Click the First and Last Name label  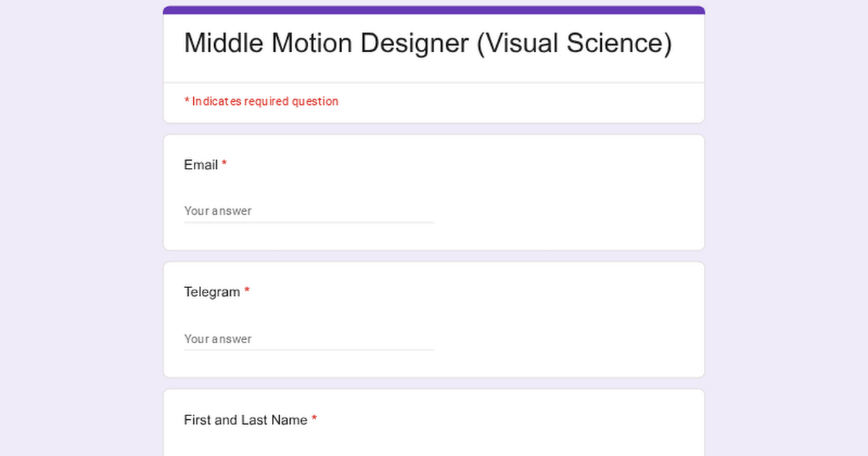pyautogui.click(x=246, y=420)
